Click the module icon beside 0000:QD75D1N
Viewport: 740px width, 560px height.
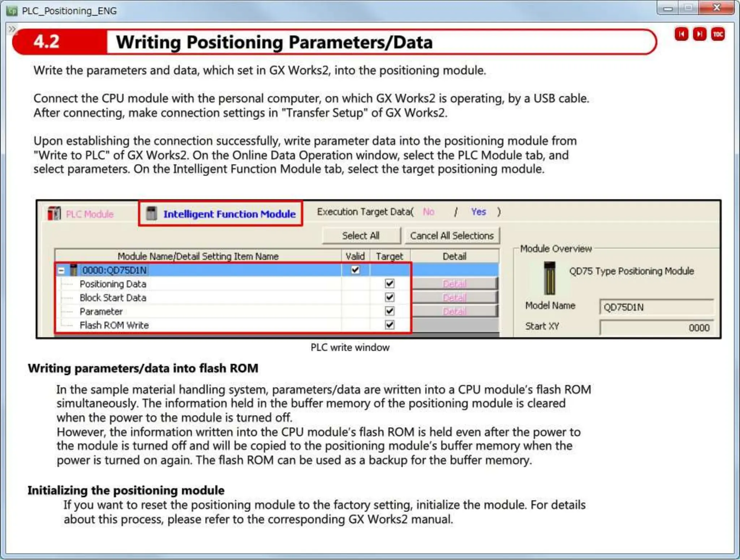[74, 270]
